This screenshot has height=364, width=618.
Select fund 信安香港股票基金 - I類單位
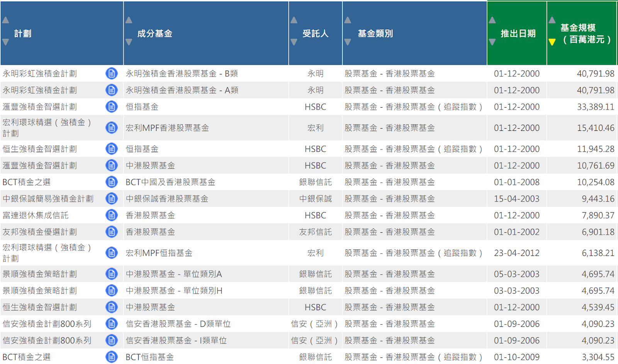176,340
